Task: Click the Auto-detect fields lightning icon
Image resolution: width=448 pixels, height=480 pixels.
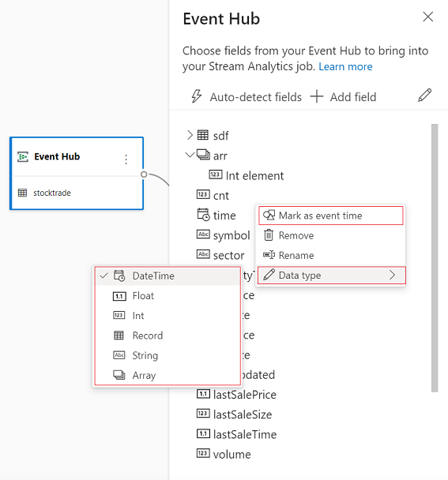Action: click(x=197, y=96)
